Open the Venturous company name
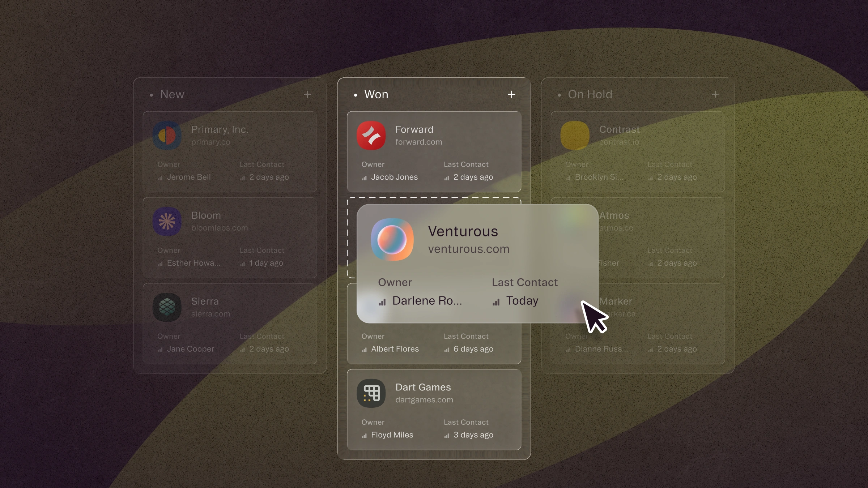 pyautogui.click(x=463, y=231)
